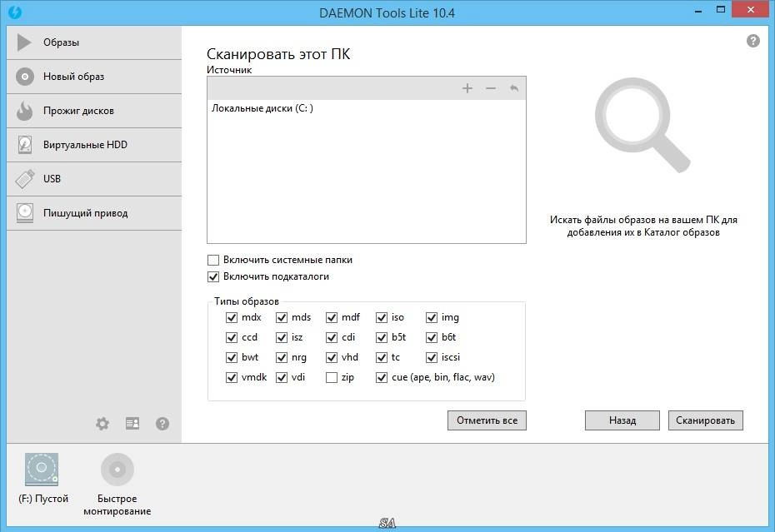
Task: Toggle the vdi image type checkbox
Action: pos(281,377)
